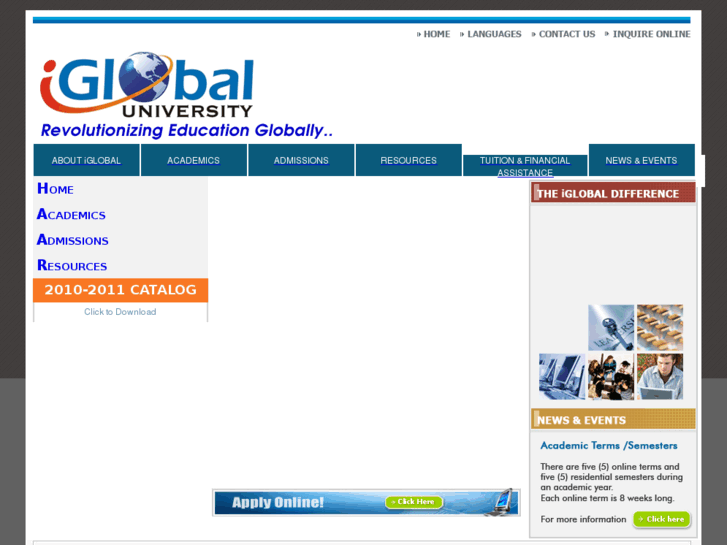Open the LANGUAGES top link
The image size is (727, 545).
494,34
